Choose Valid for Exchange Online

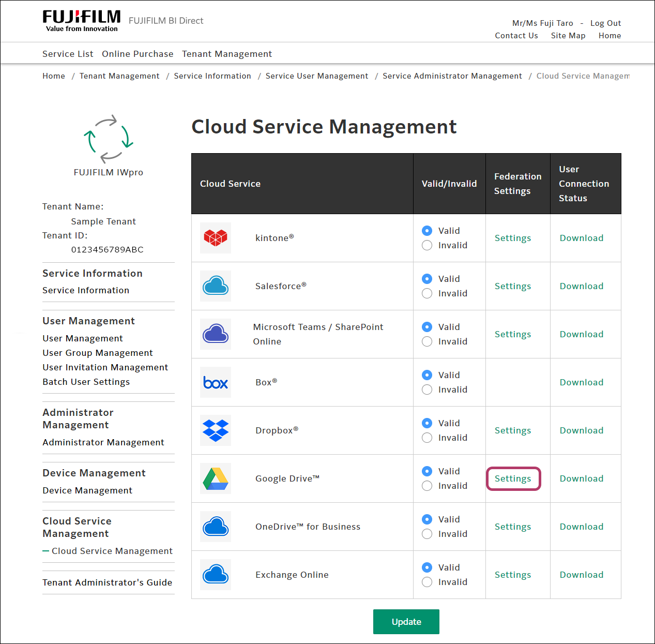click(427, 567)
